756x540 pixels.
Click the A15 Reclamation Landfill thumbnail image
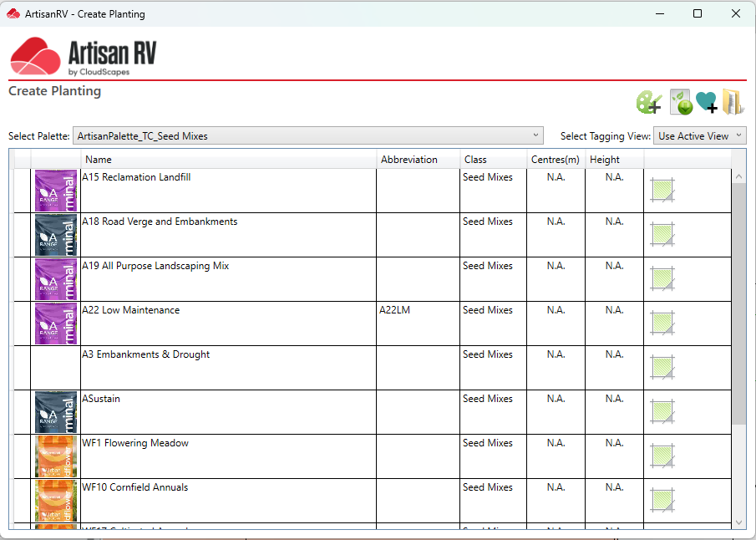tap(56, 191)
